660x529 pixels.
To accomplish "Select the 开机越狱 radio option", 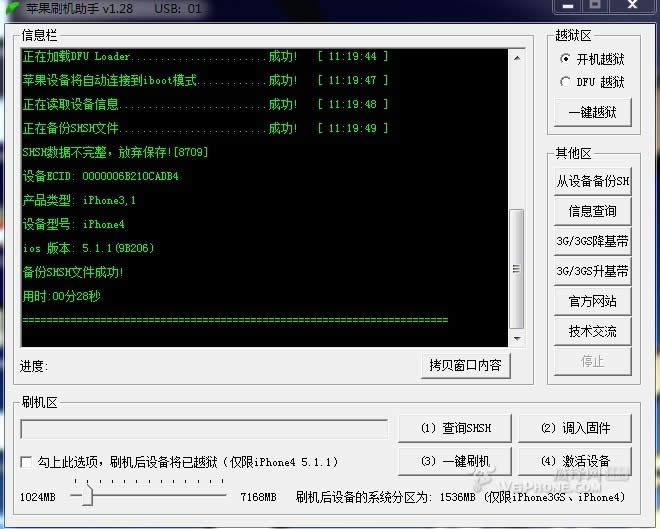I will 566,59.
